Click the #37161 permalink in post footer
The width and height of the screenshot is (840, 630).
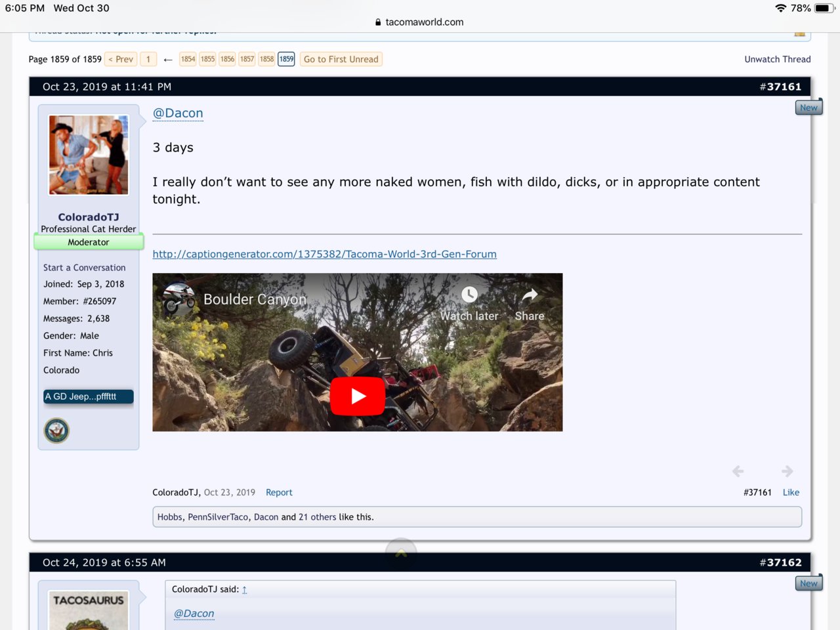coord(757,492)
